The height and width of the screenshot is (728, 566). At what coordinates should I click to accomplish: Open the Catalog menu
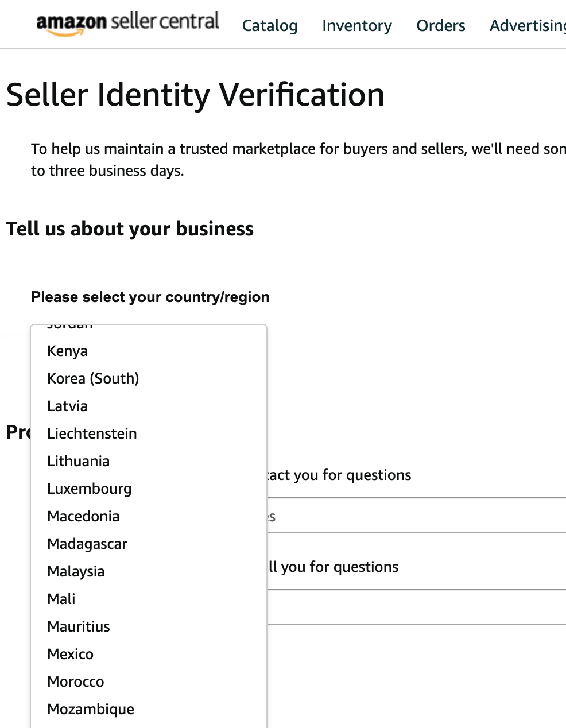click(270, 26)
